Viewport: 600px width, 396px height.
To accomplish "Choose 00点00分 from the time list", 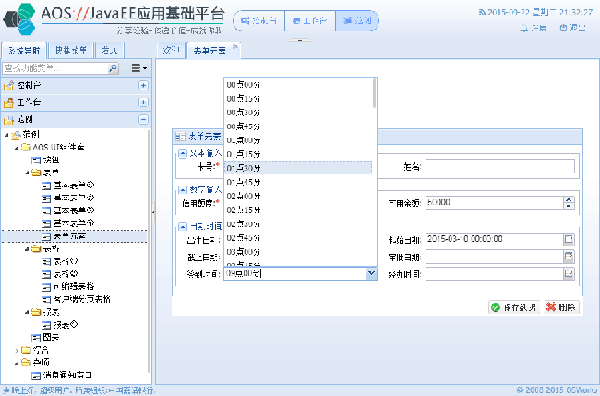I will [297, 85].
